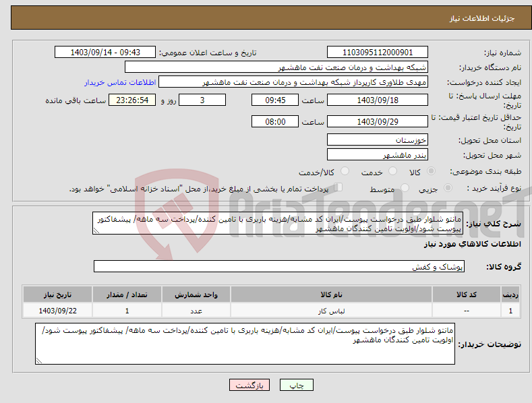The height and width of the screenshot is (403, 532).
Task: Click the نام کالا column header
Action: tap(331, 294)
